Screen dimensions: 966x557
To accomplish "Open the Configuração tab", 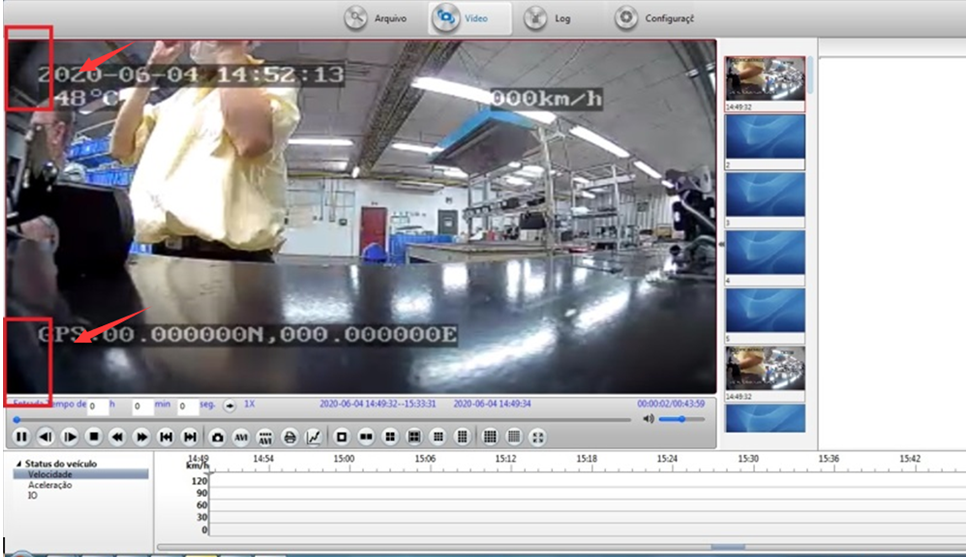I will pyautogui.click(x=654, y=18).
